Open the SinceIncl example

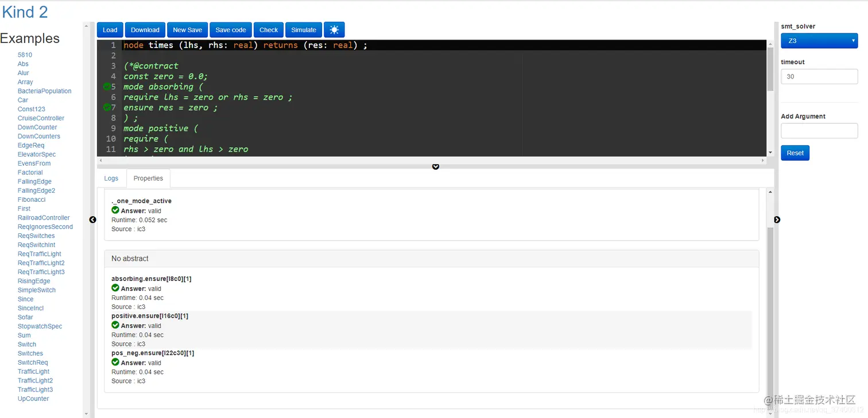pos(30,308)
